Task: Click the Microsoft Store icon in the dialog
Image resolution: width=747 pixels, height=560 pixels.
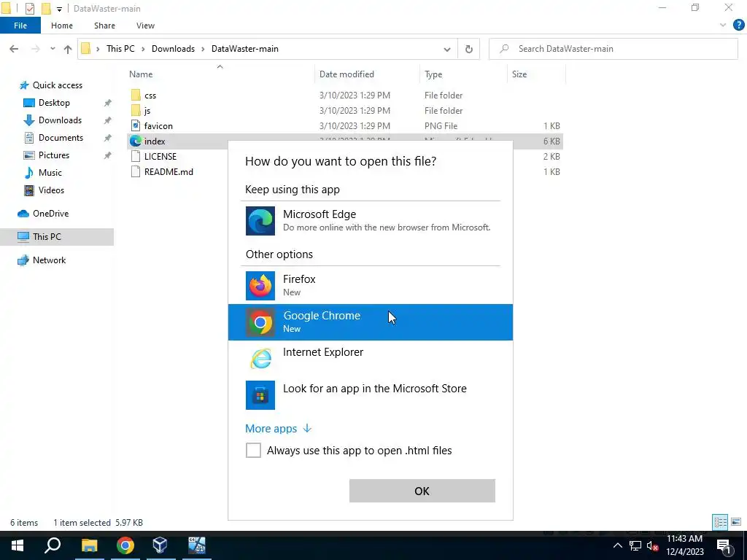Action: [x=260, y=394]
